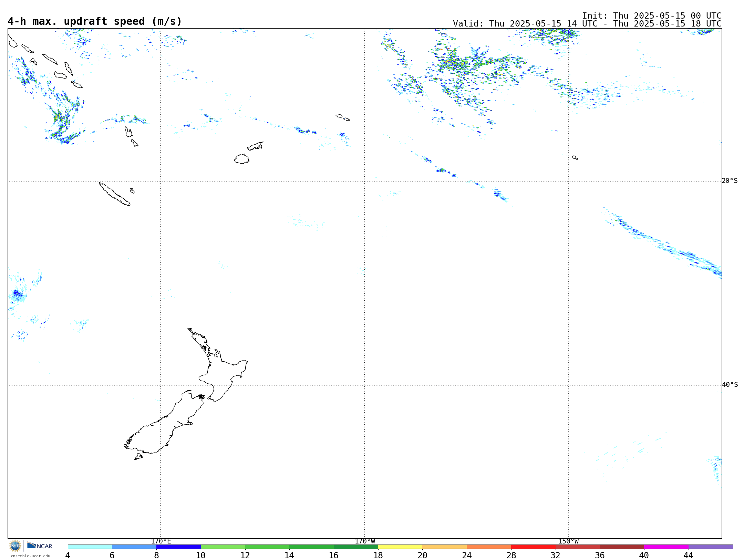Click the 'Init: Thu 2025-05-15 00 UTC' line
The image size is (744, 560).
(x=651, y=16)
